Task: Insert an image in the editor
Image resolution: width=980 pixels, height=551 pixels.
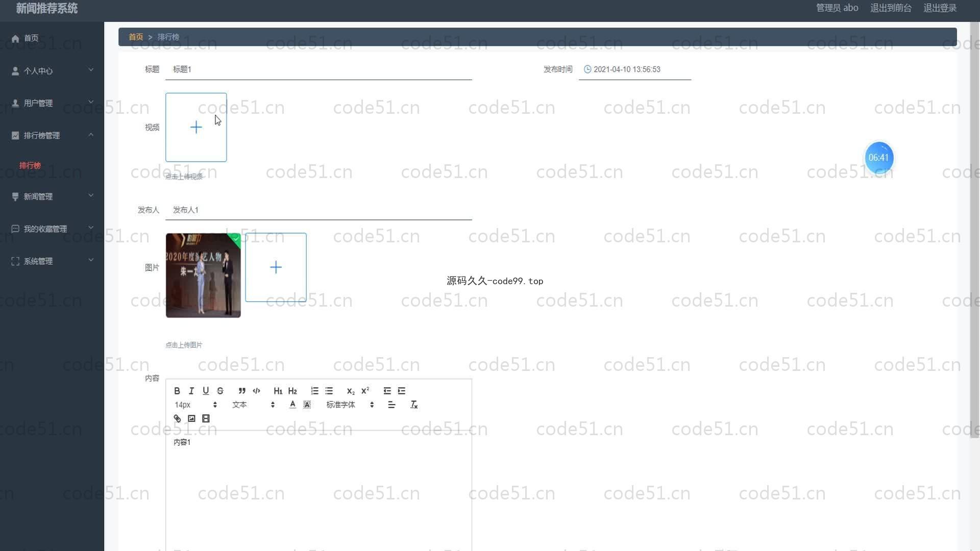Action: point(191,418)
